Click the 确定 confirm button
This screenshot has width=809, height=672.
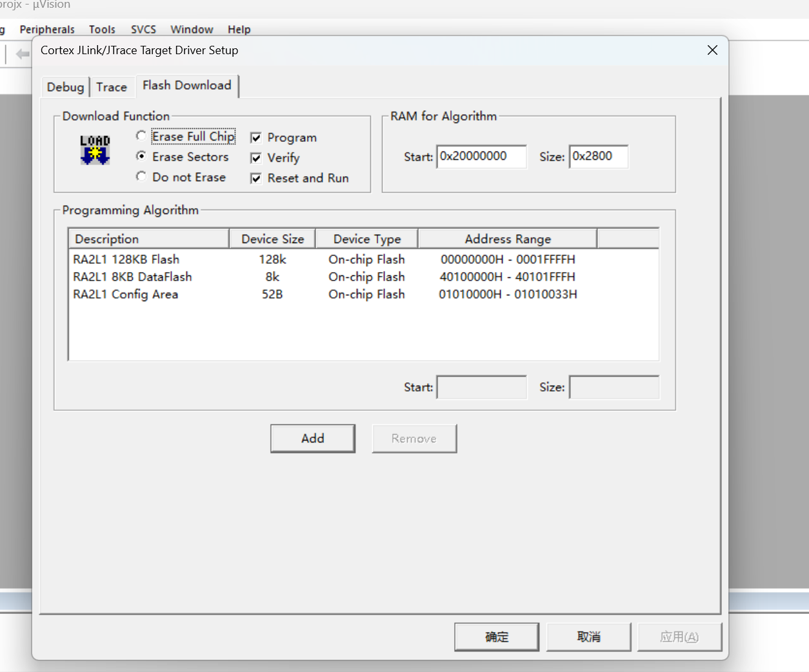[x=497, y=637]
